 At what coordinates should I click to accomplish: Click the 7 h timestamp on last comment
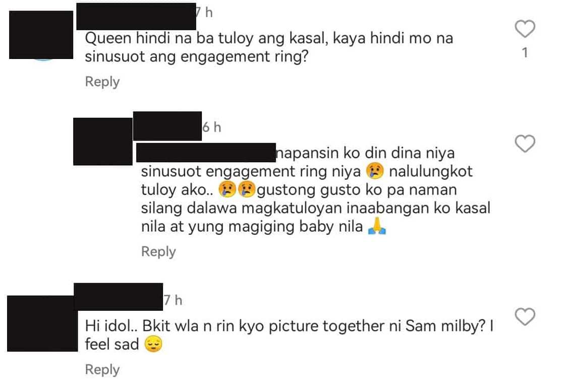click(173, 300)
